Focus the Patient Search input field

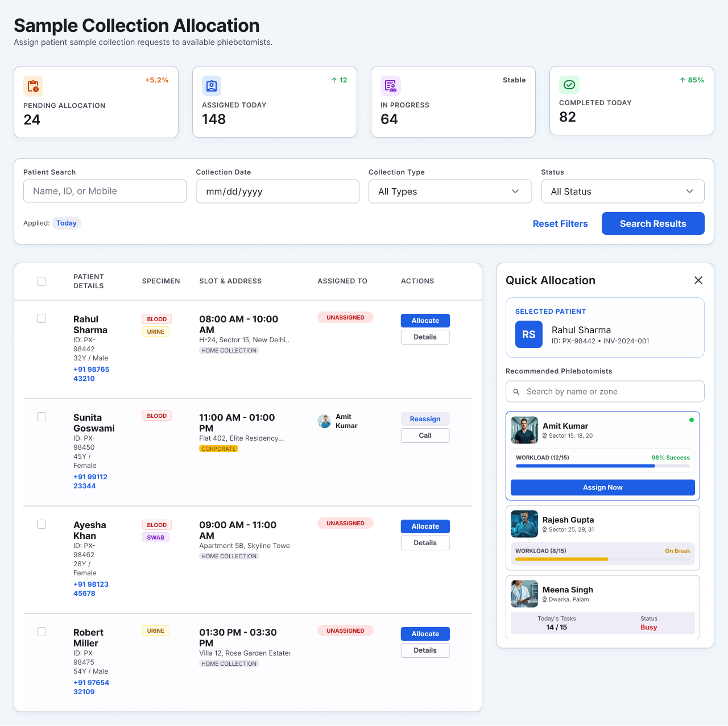pos(105,191)
